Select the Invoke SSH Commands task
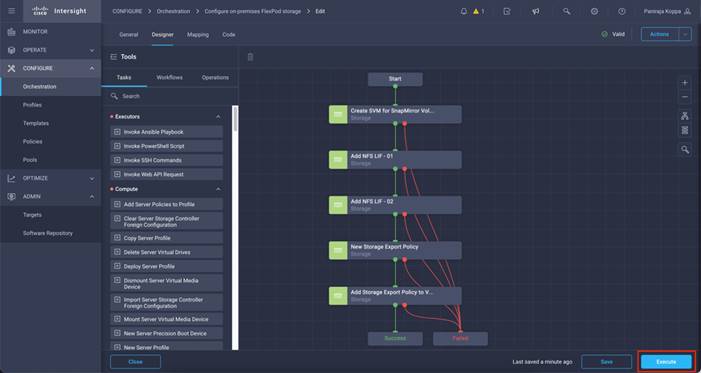The height and width of the screenshot is (373, 701). 167,160
